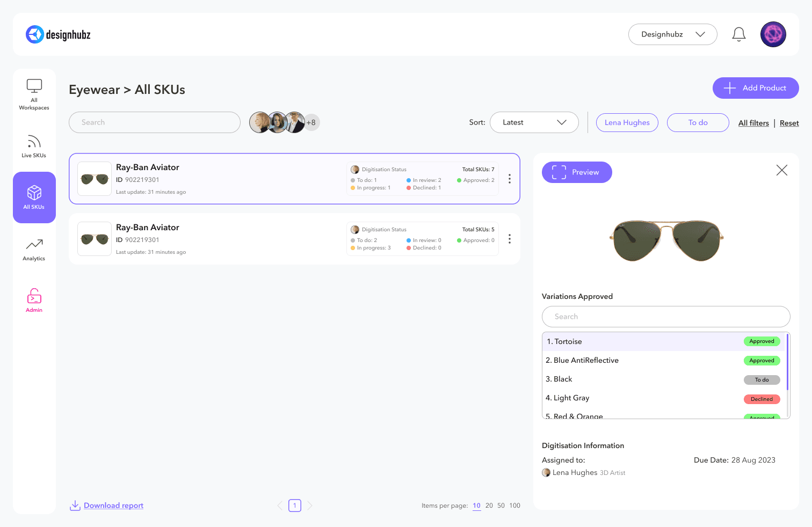Go to next page arrow

point(310,506)
